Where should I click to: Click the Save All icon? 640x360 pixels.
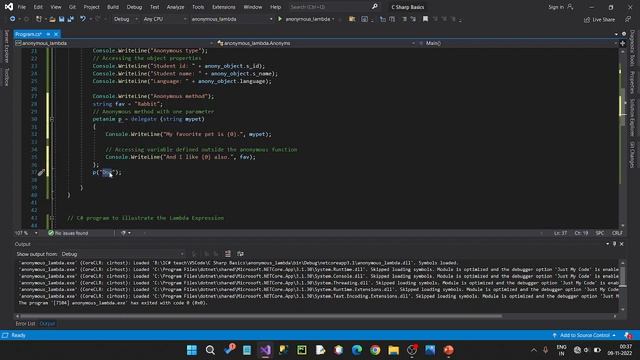(71, 19)
